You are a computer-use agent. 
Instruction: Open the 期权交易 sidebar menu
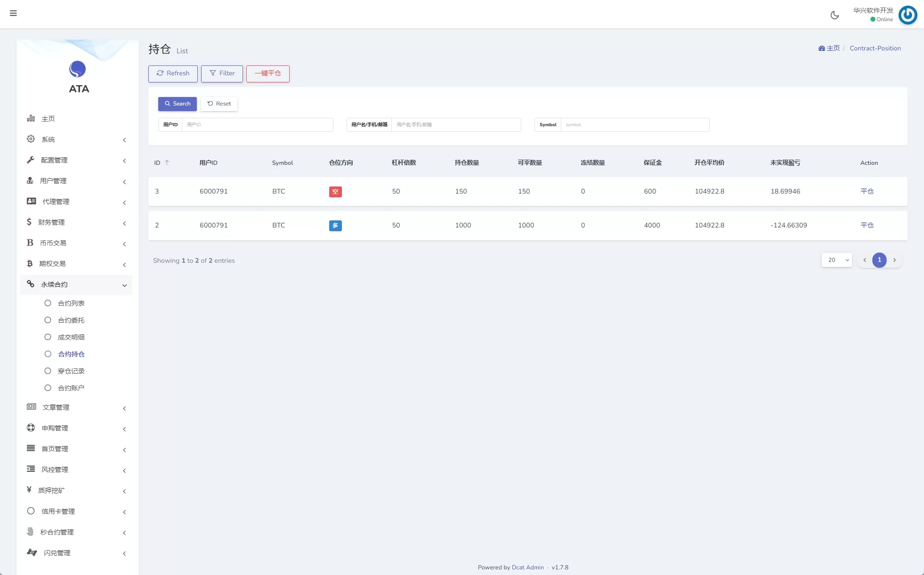52,264
